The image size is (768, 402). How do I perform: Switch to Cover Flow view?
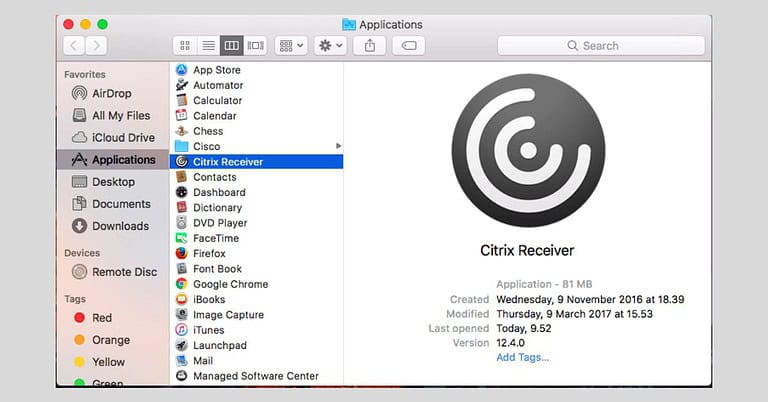255,46
